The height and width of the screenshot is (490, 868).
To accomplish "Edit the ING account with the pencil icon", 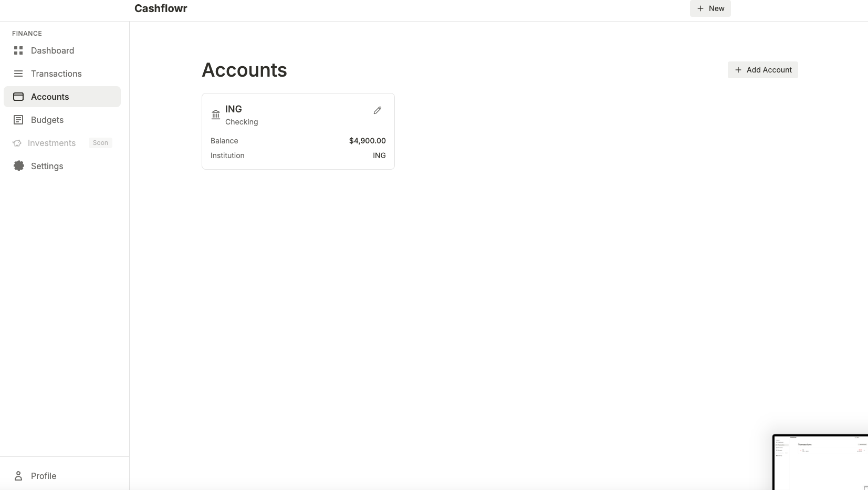I will (x=378, y=110).
